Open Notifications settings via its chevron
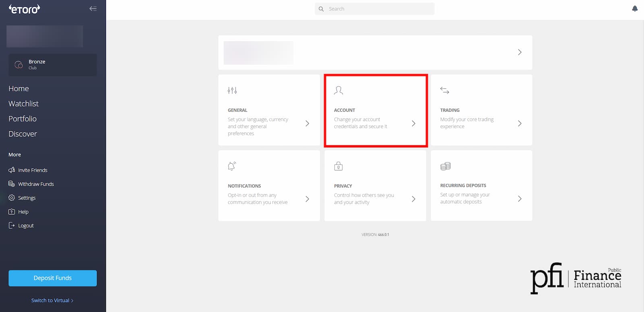The width and height of the screenshot is (644, 312). 307,199
